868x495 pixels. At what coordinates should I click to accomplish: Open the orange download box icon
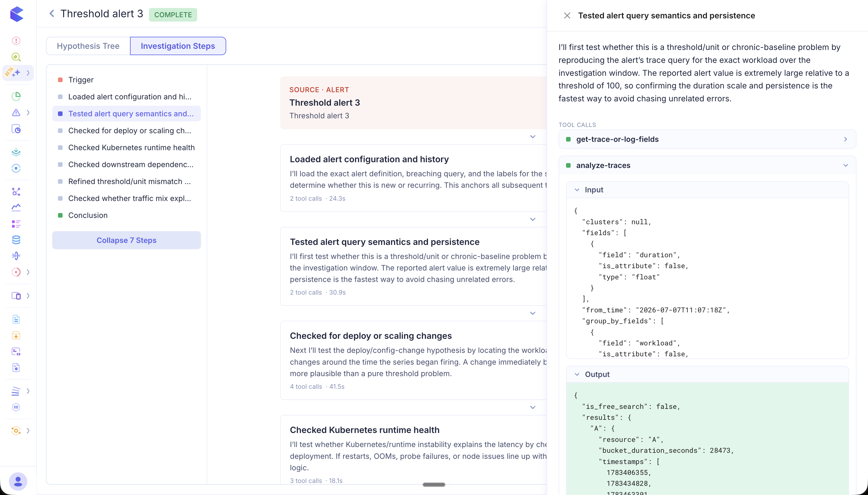(x=16, y=336)
